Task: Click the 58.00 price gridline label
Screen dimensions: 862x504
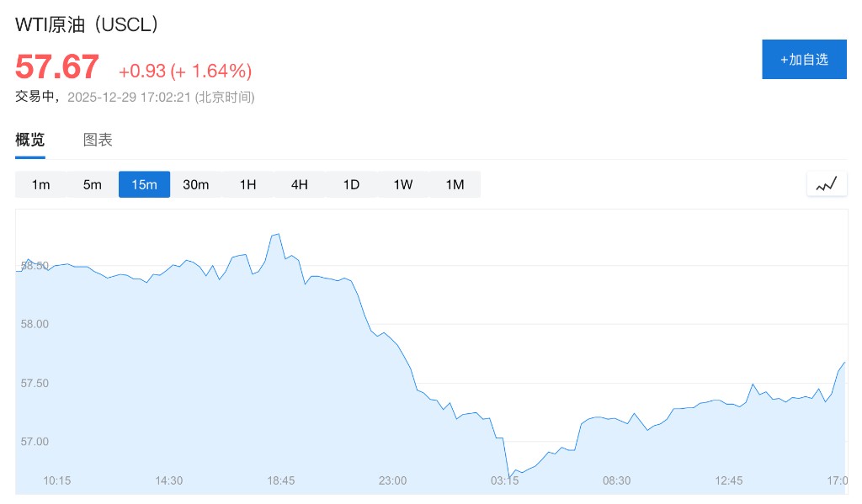Action: point(35,324)
